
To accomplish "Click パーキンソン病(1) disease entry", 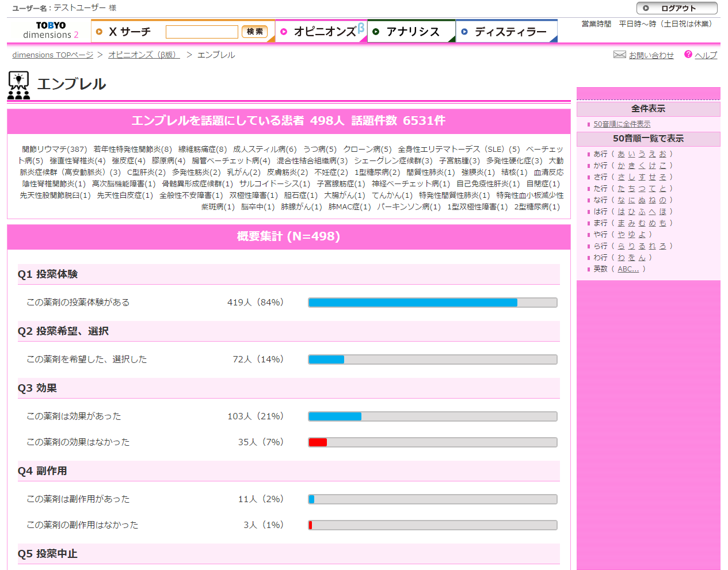I will point(409,207).
